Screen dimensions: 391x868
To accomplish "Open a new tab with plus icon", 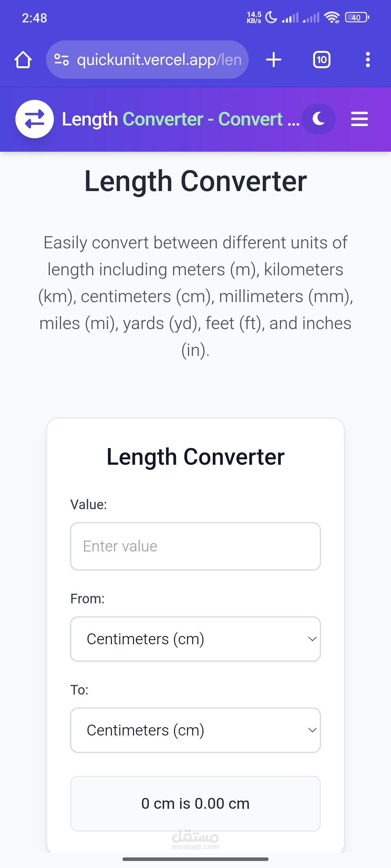I will tap(274, 60).
